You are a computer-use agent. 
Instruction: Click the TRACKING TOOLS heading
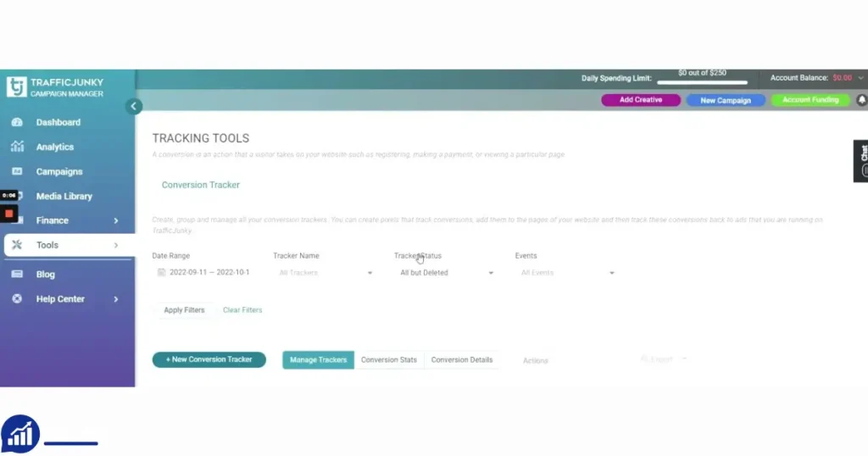click(201, 138)
